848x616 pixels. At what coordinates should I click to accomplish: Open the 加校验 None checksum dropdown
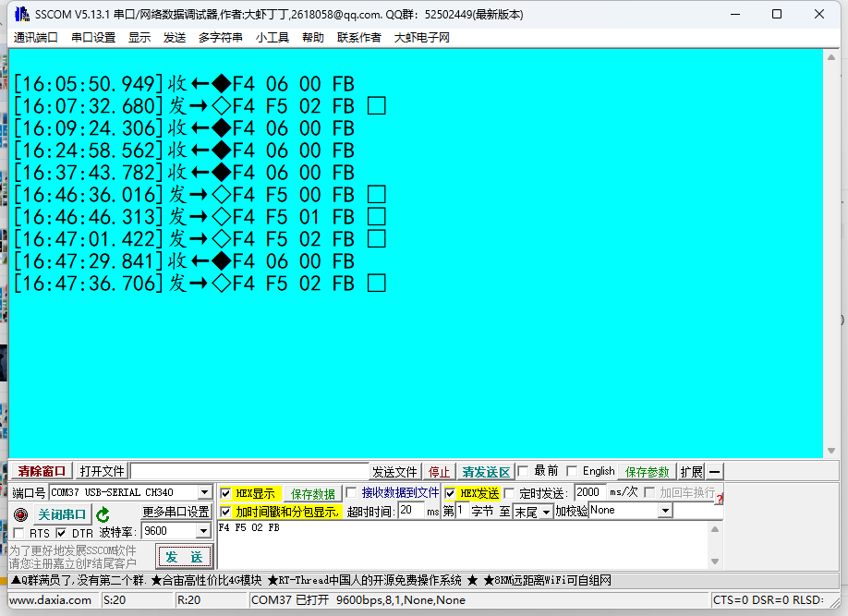[x=664, y=509]
